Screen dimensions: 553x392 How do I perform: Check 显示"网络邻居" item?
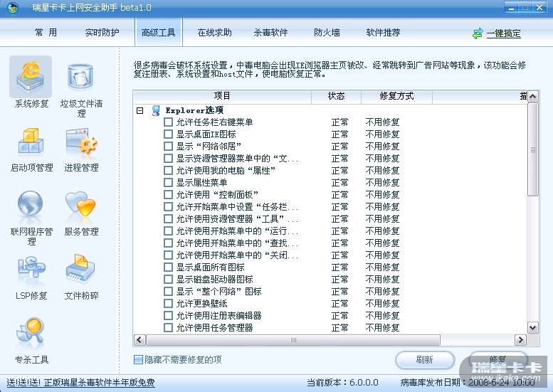(x=168, y=147)
